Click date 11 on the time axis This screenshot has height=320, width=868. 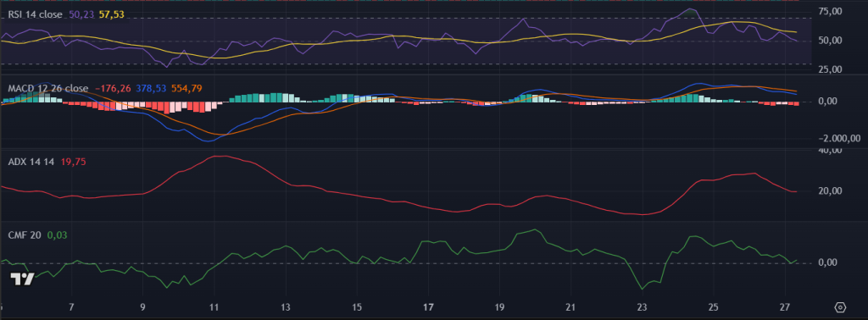click(214, 306)
